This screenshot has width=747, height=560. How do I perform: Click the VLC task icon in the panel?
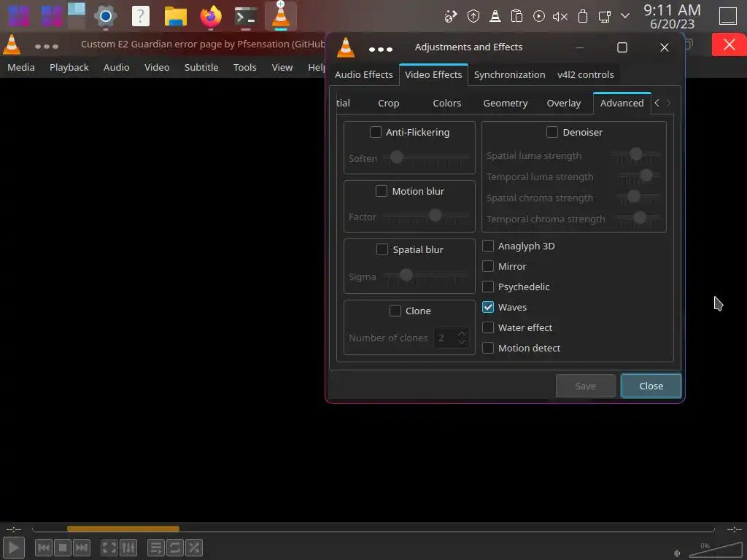pos(281,15)
